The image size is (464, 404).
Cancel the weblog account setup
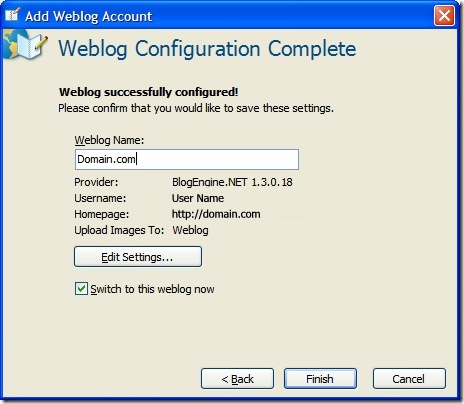tap(409, 379)
